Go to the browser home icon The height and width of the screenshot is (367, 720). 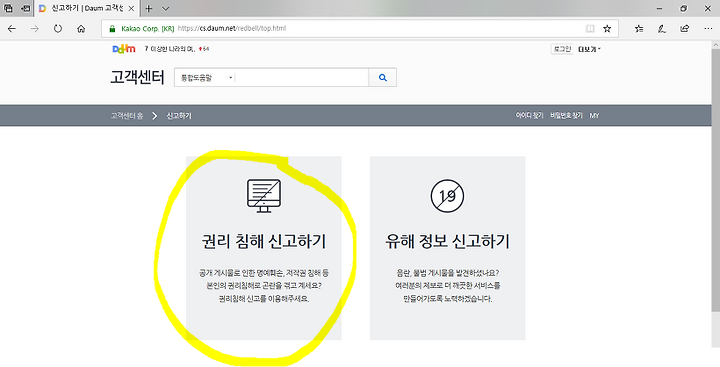click(x=81, y=28)
